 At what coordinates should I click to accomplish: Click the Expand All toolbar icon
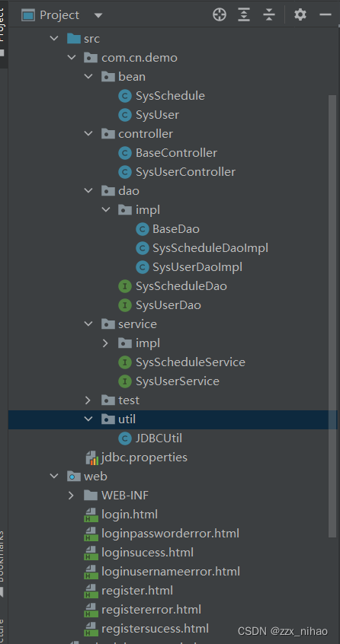click(x=244, y=15)
